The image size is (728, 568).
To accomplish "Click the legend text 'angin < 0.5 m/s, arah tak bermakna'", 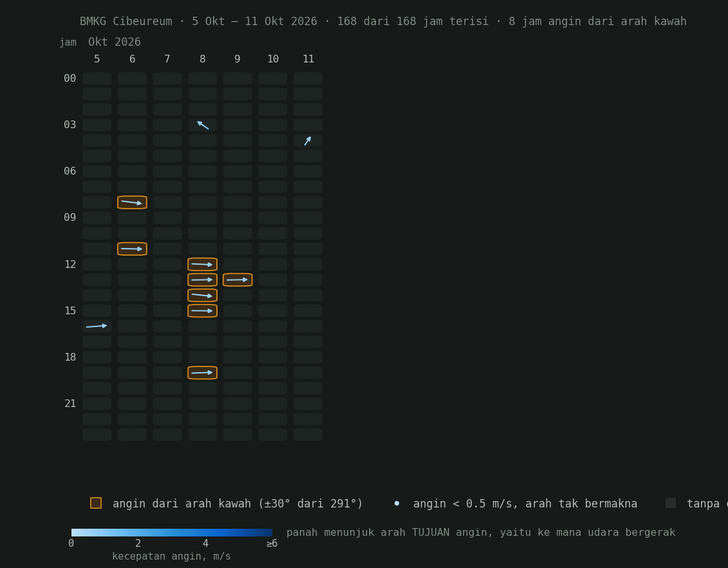I will pos(525,504).
